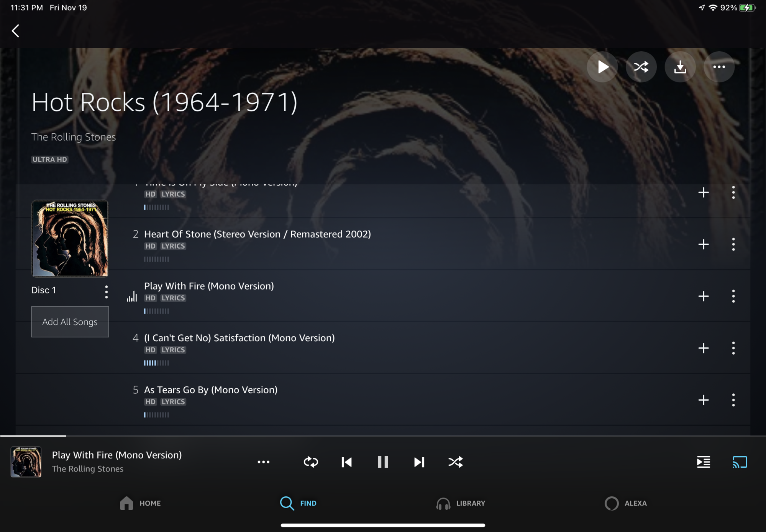Screen dimensions: 766x532
Task: Open the Hot Rocks album cover thumbnail
Action: pos(70,238)
